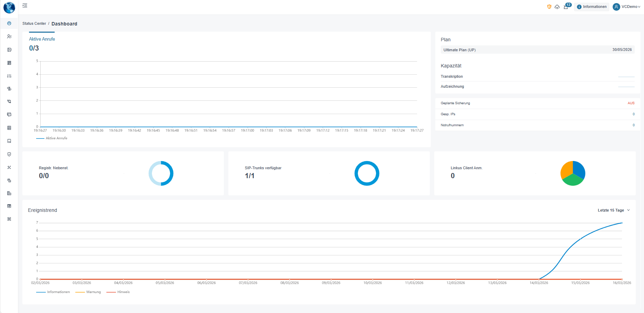Open the four-leaf apps icon in sidebar

9,219
